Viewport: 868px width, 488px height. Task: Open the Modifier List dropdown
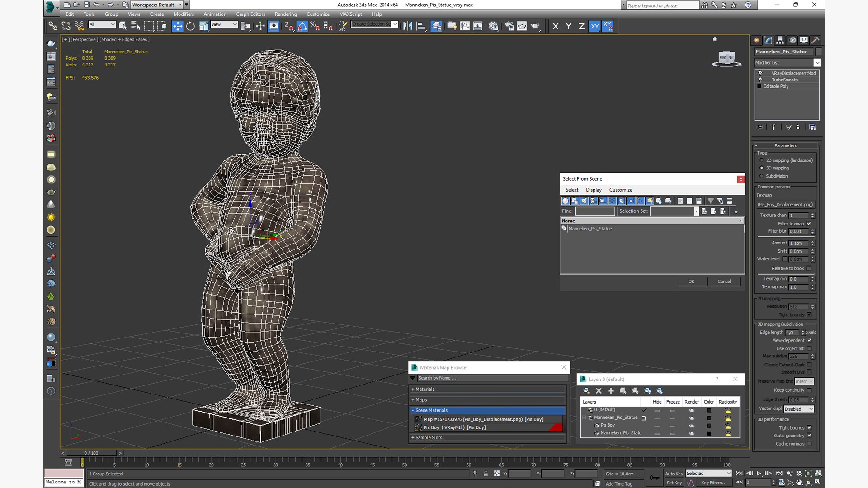coord(787,63)
